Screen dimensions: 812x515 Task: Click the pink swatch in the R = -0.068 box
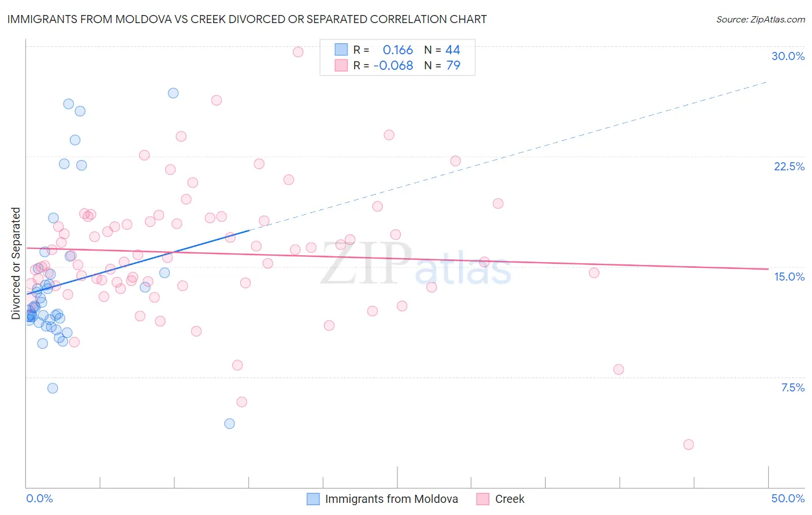point(341,65)
